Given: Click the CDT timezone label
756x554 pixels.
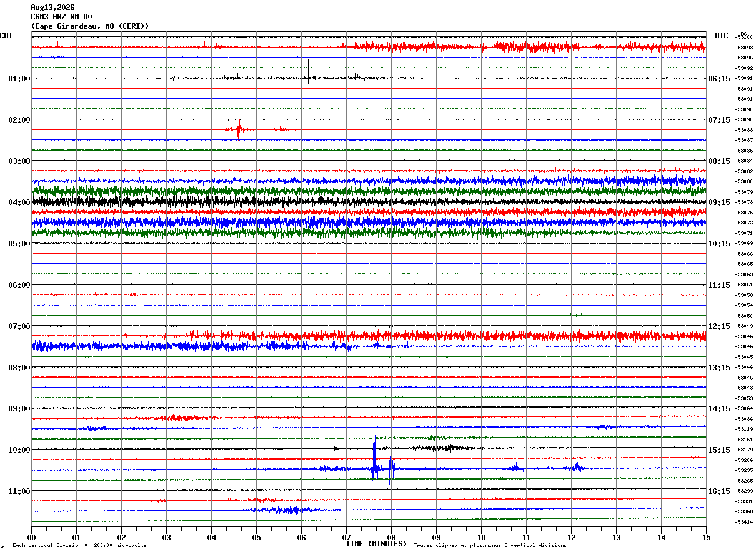Looking at the screenshot, I should (6, 36).
